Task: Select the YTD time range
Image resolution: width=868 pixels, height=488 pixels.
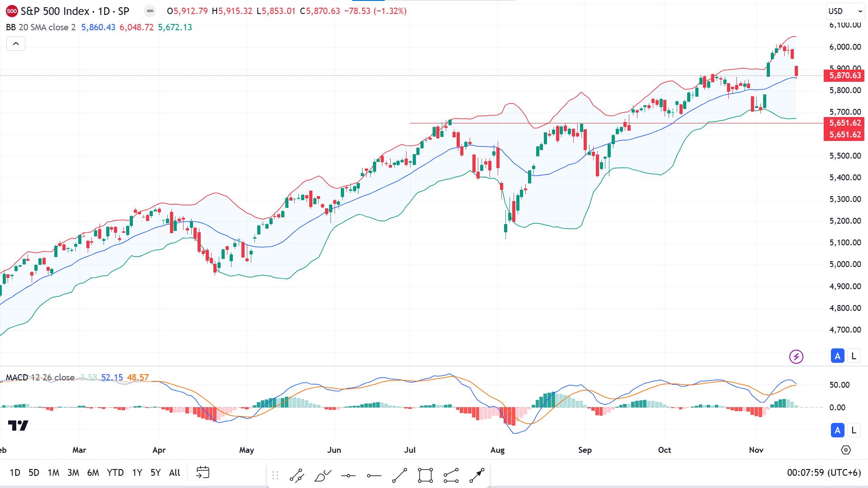Action: click(x=115, y=473)
